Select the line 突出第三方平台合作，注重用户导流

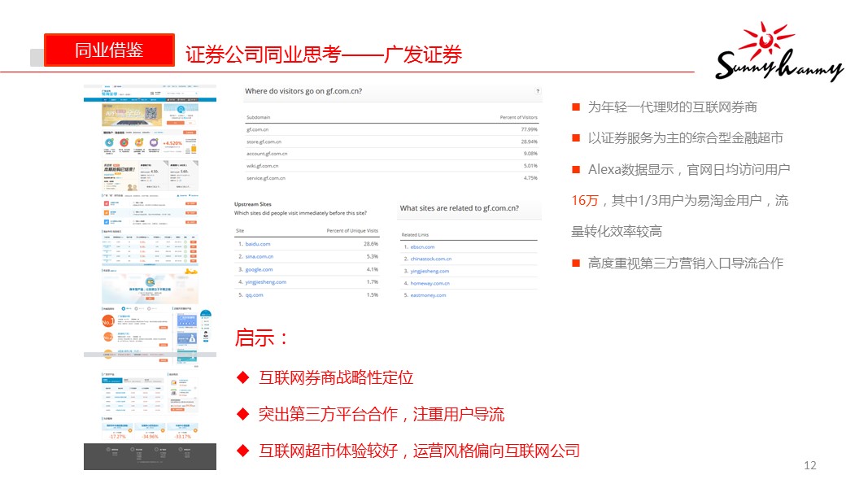pyautogui.click(x=382, y=415)
